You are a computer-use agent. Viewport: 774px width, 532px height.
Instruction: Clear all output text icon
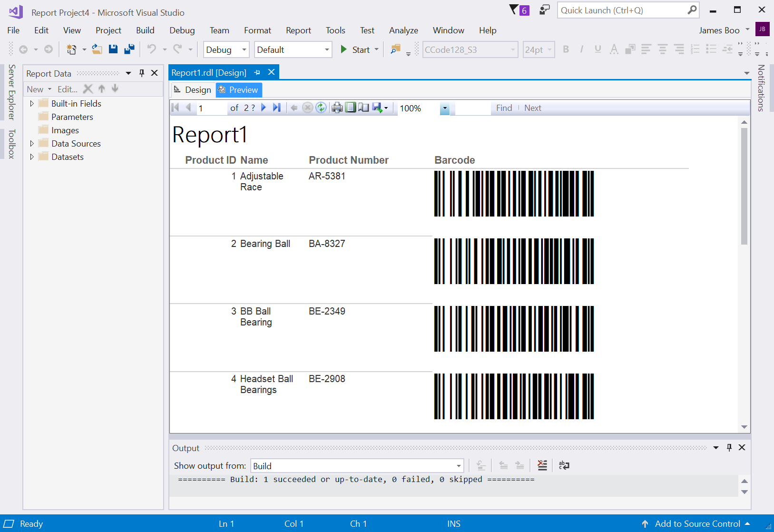pos(542,465)
